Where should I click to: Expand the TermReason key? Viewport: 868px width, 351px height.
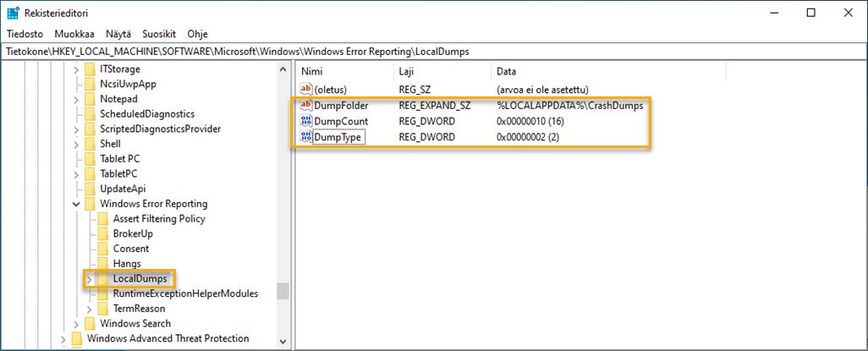(x=89, y=309)
